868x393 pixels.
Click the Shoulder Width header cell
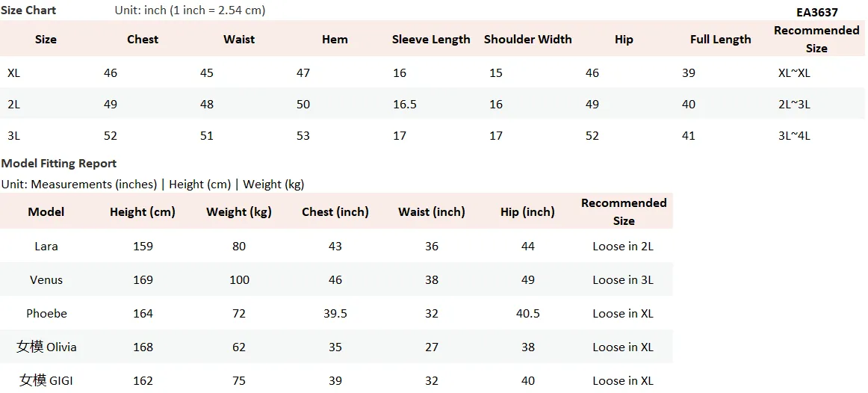pos(527,40)
